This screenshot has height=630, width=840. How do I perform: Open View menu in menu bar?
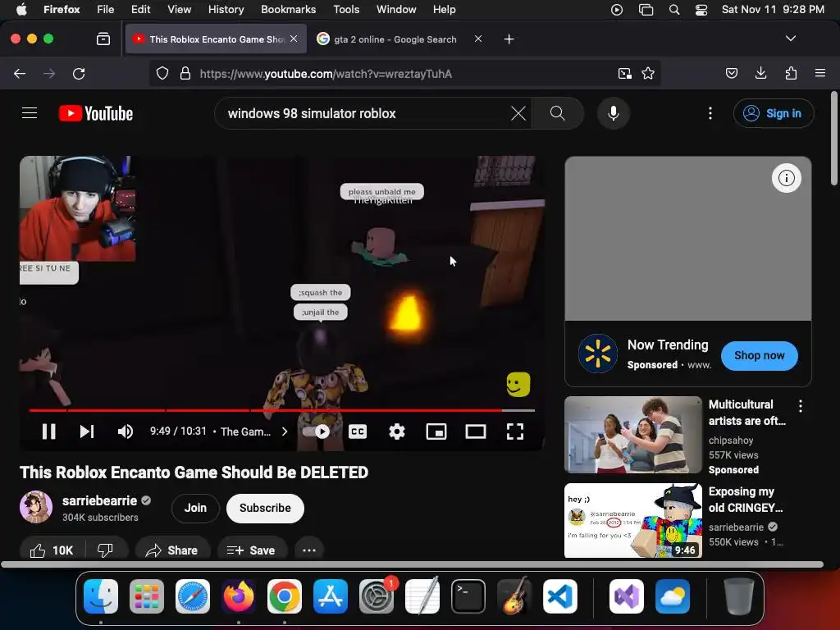click(179, 9)
